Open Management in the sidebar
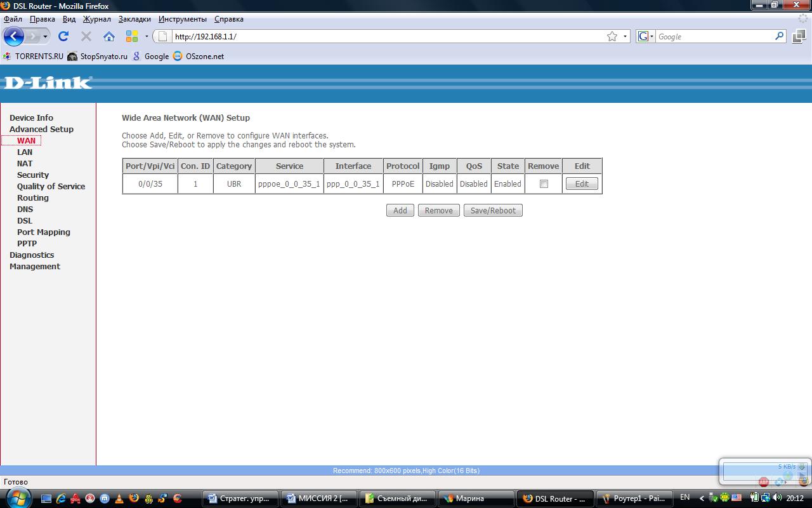This screenshot has height=508, width=812. (x=35, y=266)
